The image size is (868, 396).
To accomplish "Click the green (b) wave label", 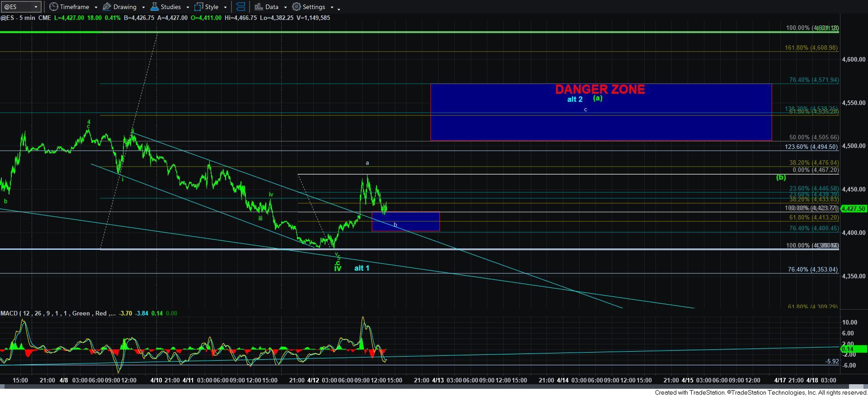I will point(781,177).
